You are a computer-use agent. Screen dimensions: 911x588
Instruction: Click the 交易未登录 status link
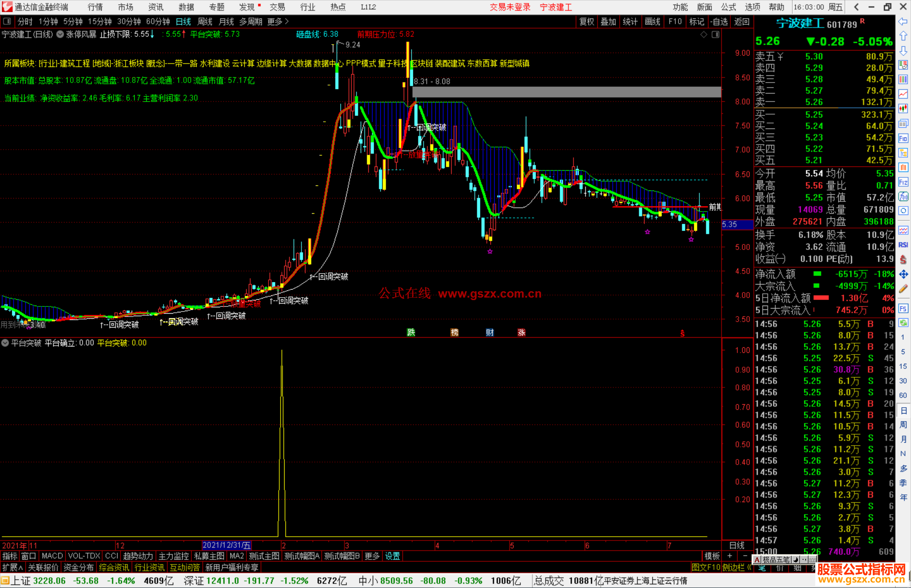pyautogui.click(x=510, y=7)
